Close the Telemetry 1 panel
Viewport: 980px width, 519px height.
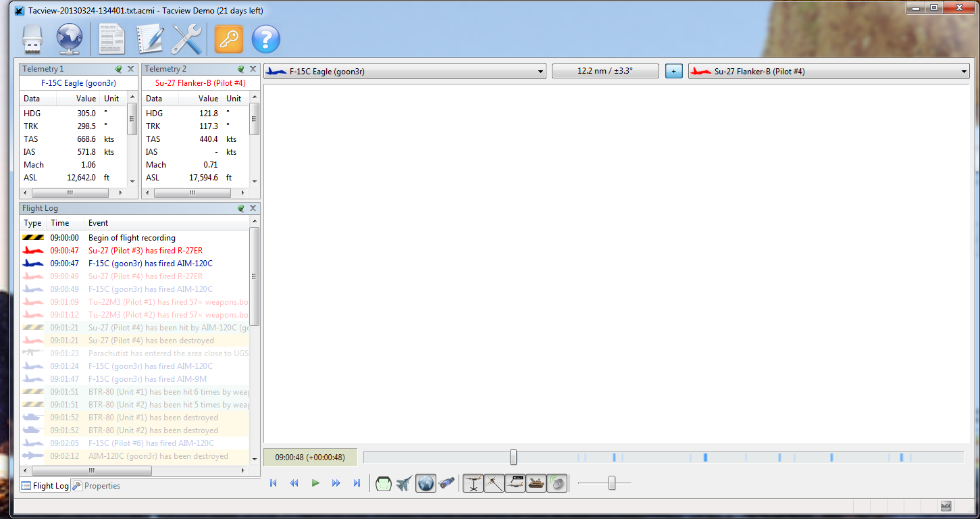pyautogui.click(x=131, y=69)
